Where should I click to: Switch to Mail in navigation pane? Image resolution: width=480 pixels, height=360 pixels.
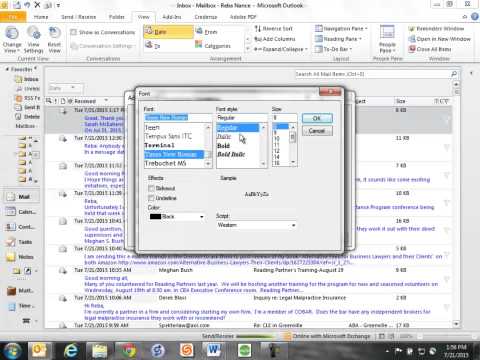(21, 197)
